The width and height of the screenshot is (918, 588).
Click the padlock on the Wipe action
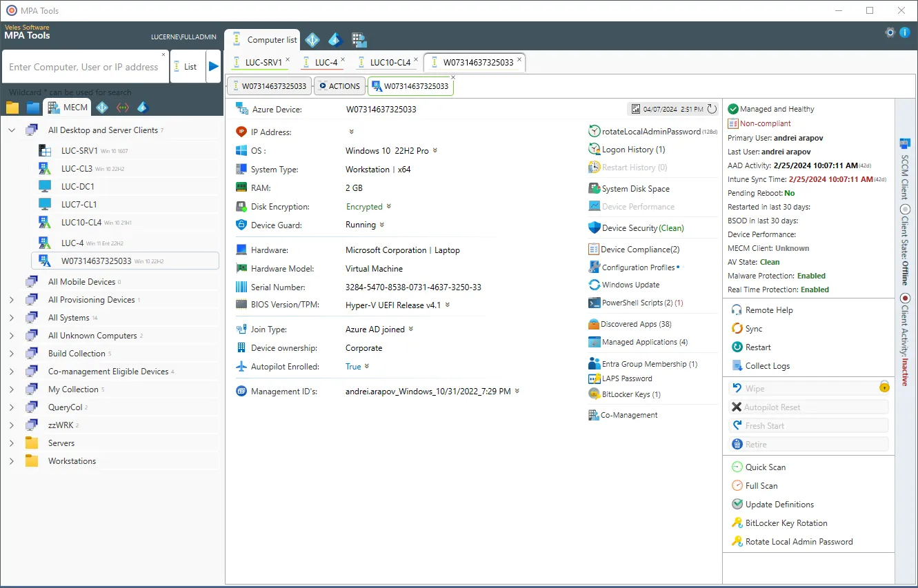point(884,387)
